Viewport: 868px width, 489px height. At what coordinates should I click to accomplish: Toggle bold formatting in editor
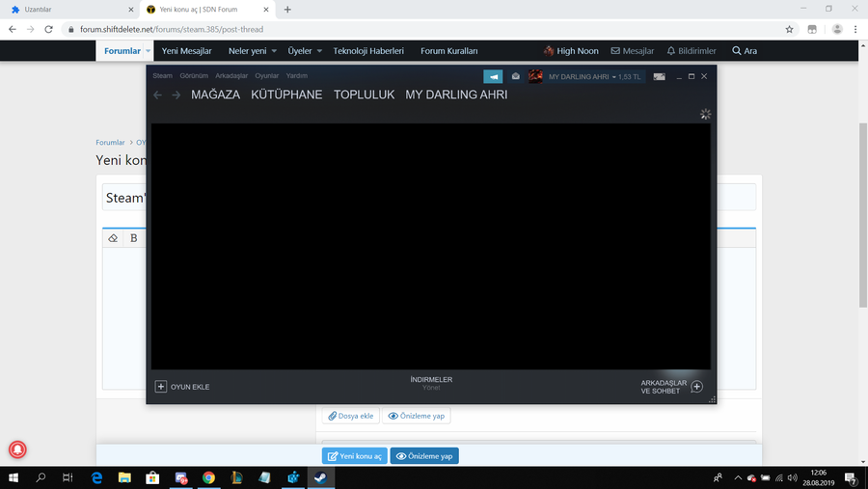tap(133, 238)
